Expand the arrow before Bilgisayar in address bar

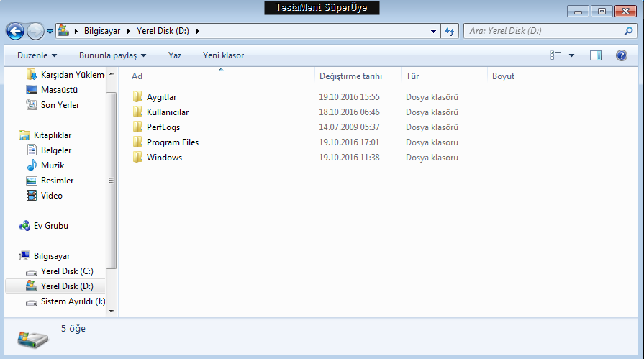[x=76, y=31]
